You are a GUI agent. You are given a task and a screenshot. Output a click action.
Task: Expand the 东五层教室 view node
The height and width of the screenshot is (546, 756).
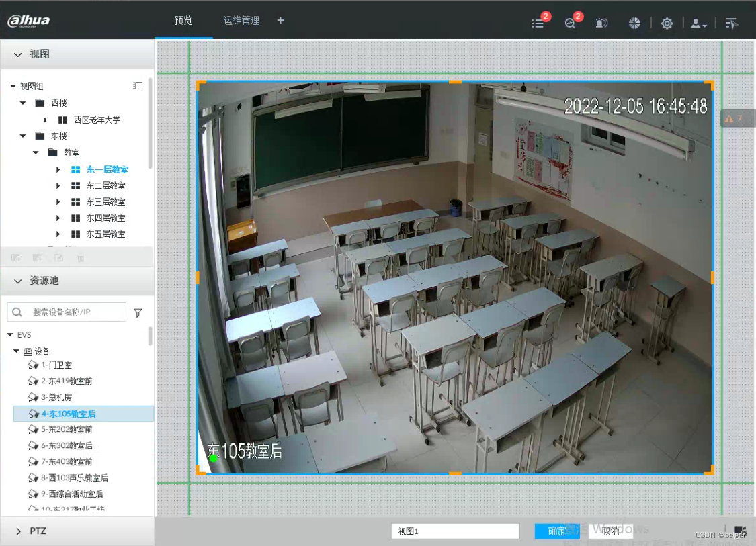tap(58, 234)
